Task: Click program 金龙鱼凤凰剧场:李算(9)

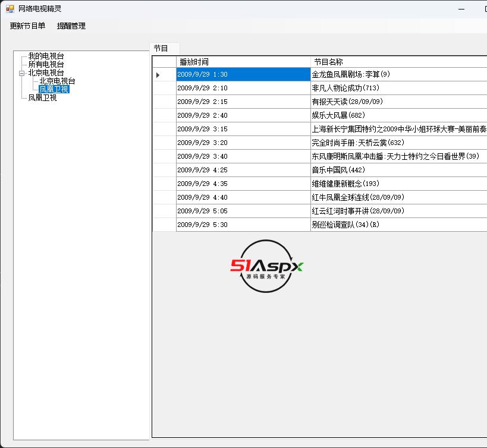Action: [x=399, y=74]
